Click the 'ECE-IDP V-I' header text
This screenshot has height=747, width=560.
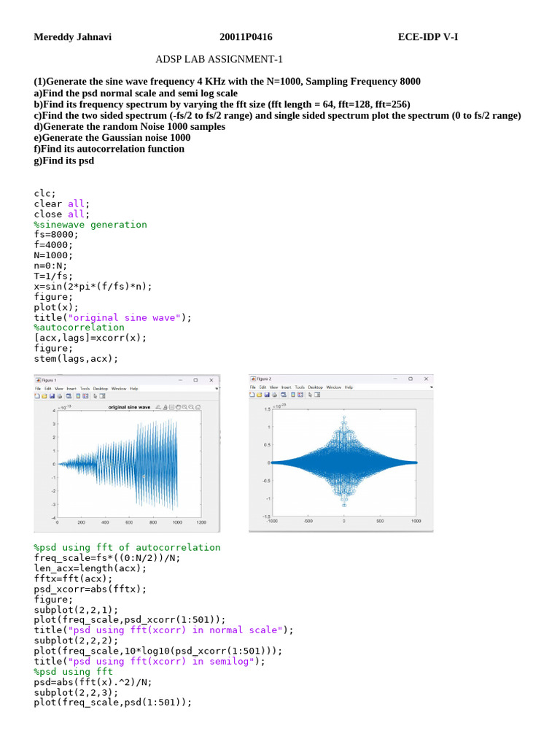coord(428,36)
